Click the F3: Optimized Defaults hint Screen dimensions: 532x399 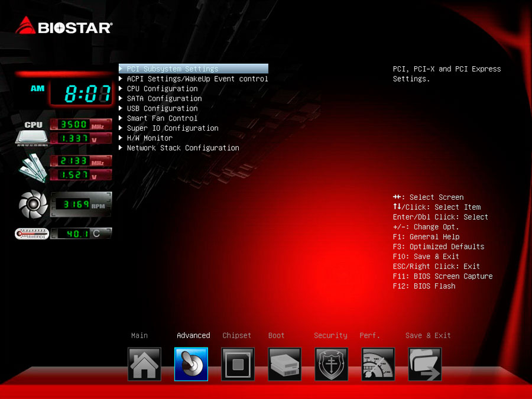point(439,246)
